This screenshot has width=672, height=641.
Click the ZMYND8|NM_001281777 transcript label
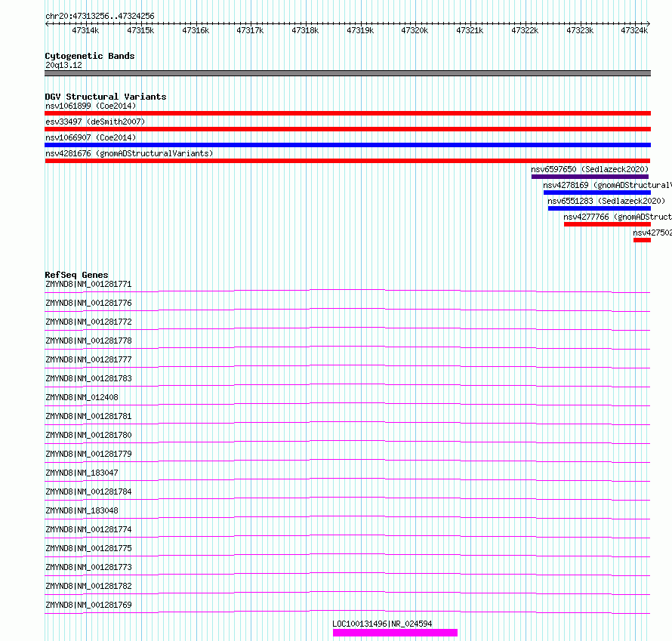pos(88,359)
